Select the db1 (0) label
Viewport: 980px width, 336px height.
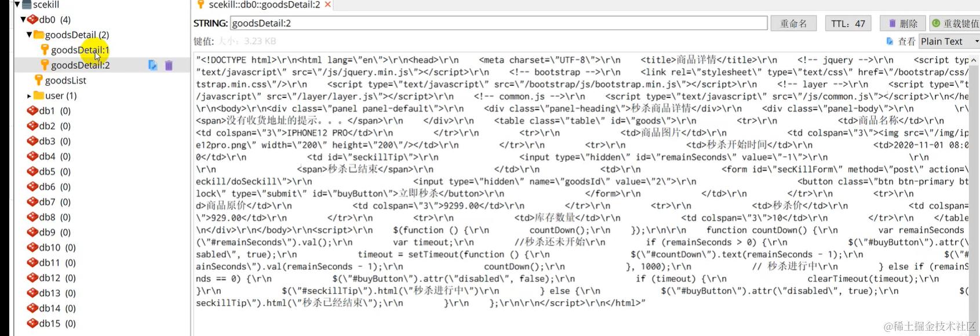click(x=54, y=110)
